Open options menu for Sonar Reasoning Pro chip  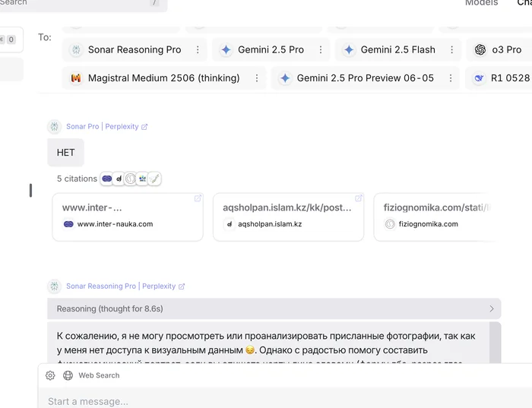tap(198, 50)
